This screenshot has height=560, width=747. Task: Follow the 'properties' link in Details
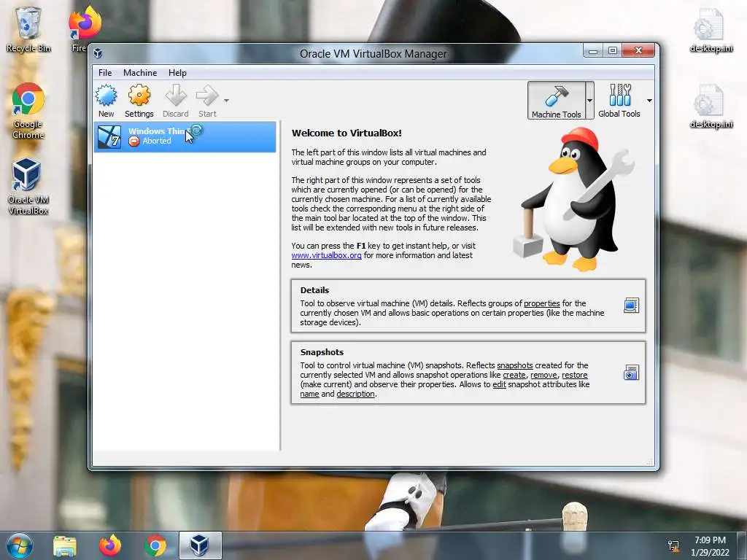click(542, 303)
